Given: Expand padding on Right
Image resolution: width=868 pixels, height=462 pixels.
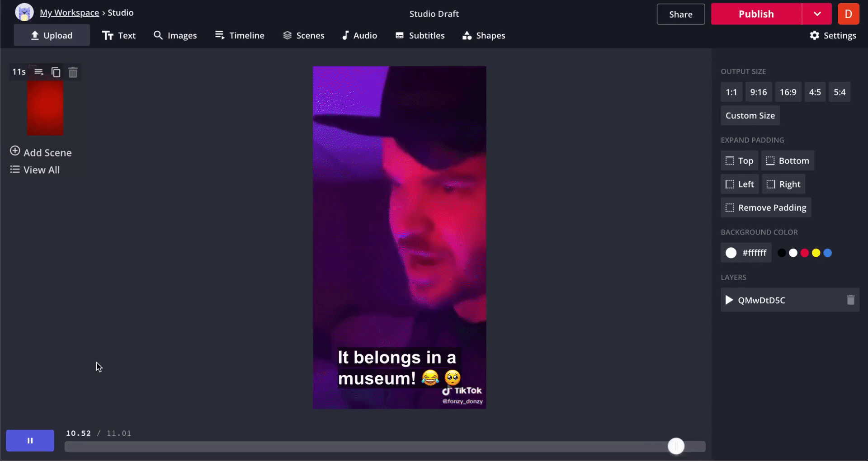Looking at the screenshot, I should 784,184.
